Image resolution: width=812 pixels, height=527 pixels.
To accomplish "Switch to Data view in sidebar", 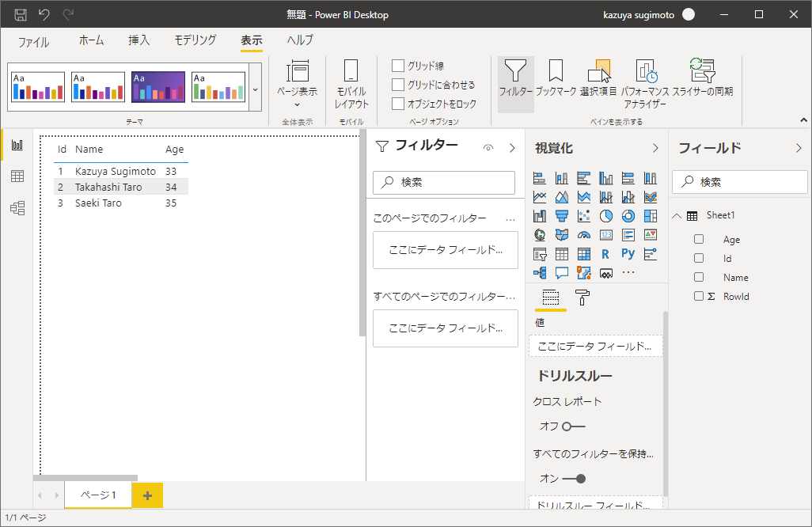I will (17, 176).
